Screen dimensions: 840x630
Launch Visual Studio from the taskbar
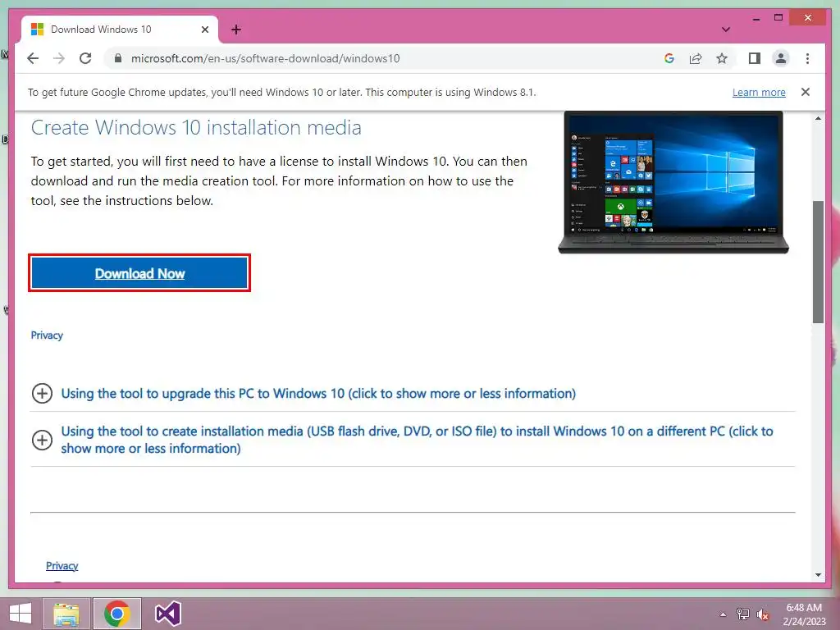click(167, 614)
